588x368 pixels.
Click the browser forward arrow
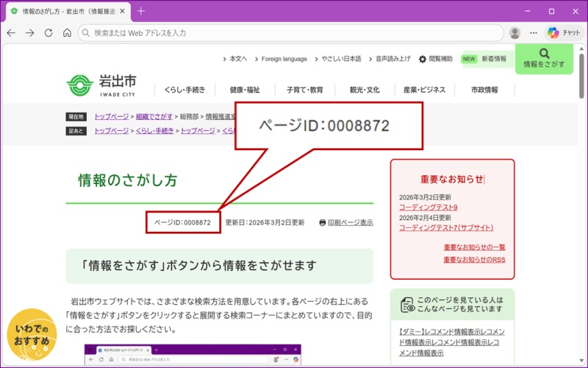30,33
